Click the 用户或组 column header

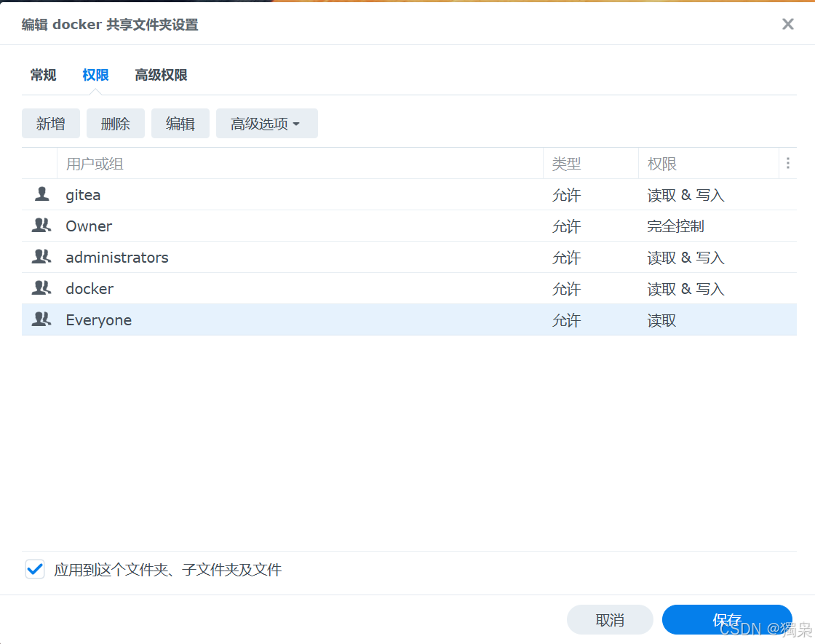point(94,163)
